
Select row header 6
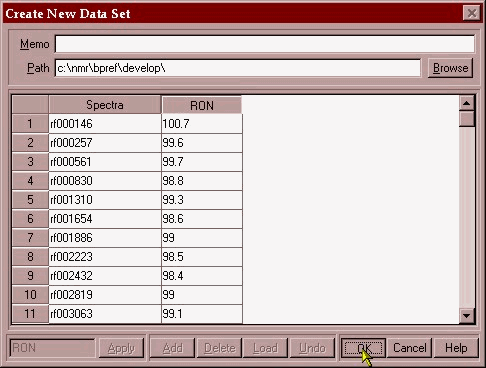(x=30, y=219)
